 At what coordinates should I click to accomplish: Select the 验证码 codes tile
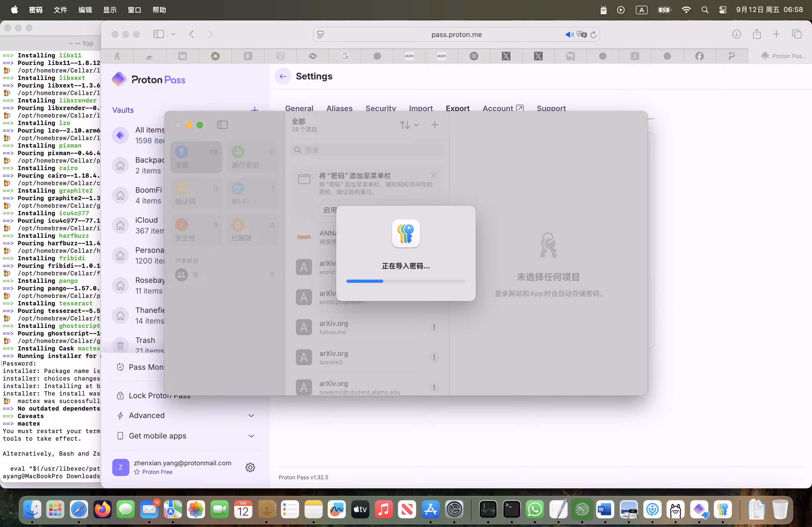point(196,194)
